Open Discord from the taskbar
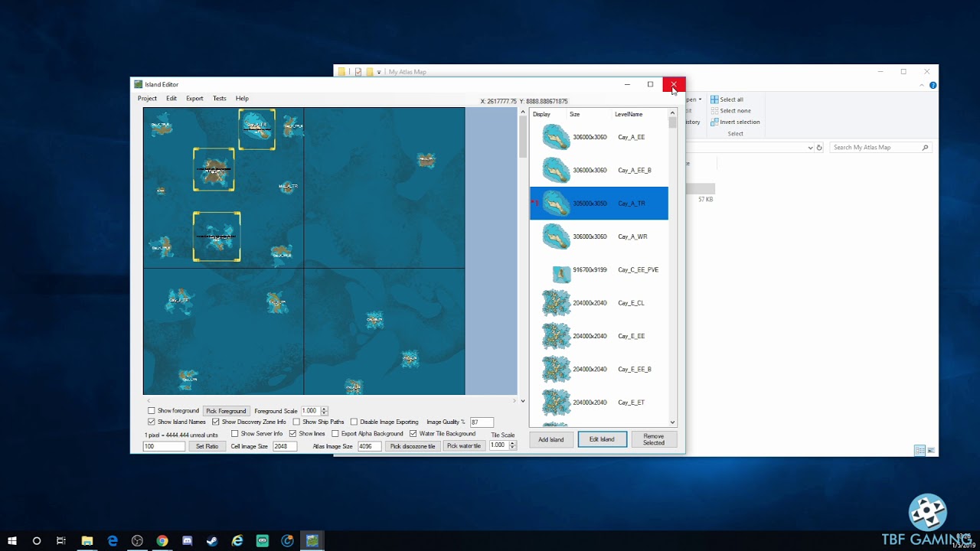Image resolution: width=980 pixels, height=551 pixels. 188,541
